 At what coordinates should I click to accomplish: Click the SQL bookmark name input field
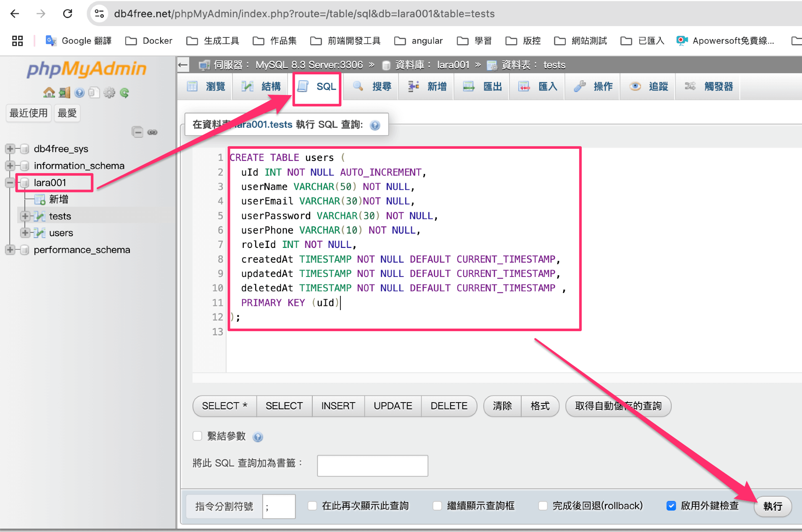(372, 466)
